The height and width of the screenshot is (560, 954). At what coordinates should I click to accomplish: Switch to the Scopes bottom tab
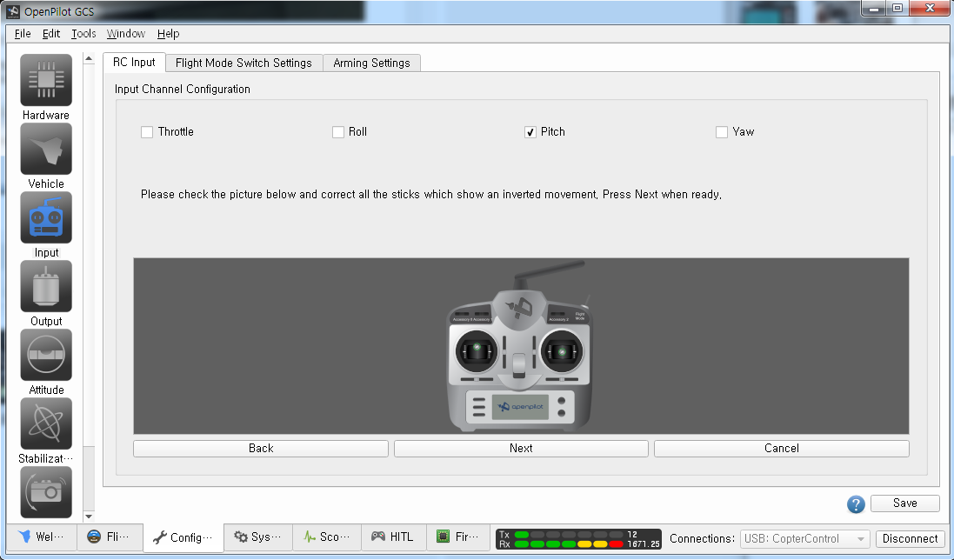tap(327, 537)
